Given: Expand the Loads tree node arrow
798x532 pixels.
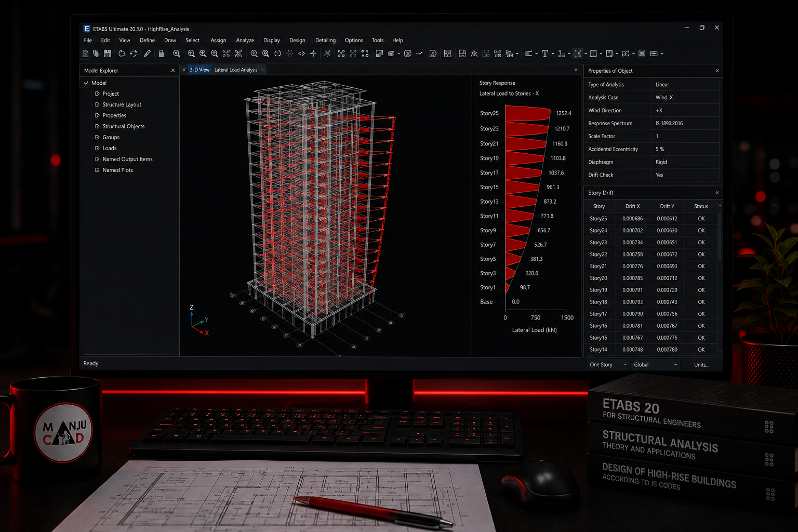Looking at the screenshot, I should point(97,149).
